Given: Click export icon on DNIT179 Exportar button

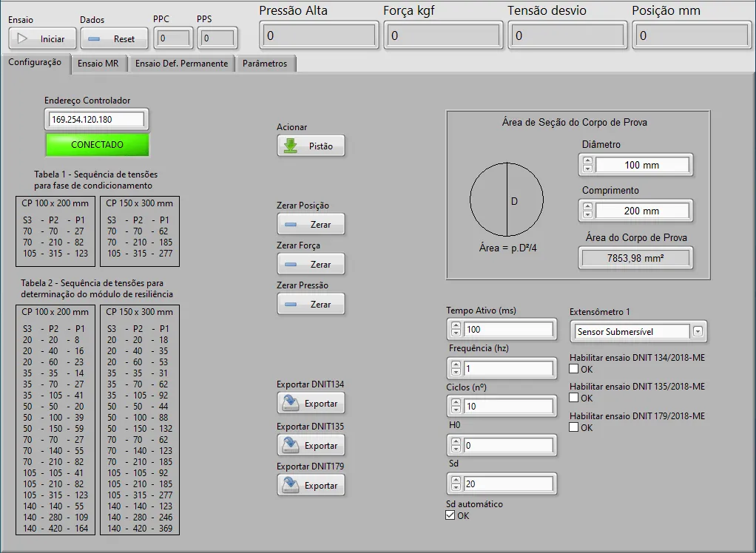Looking at the screenshot, I should pos(291,485).
